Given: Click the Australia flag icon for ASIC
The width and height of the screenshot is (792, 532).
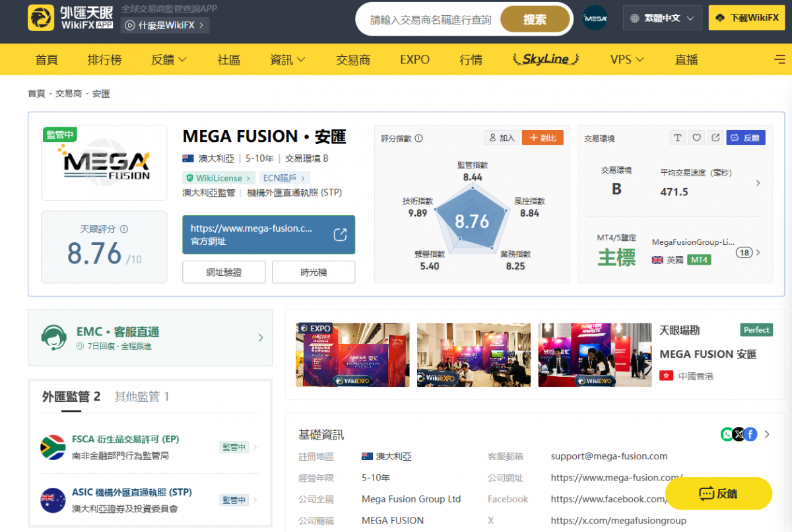Looking at the screenshot, I should (53, 500).
